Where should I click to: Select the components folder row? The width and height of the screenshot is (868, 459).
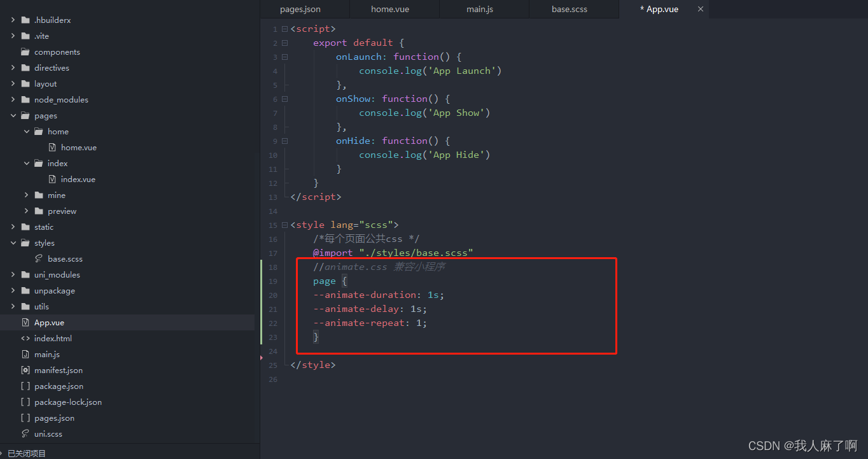point(127,52)
